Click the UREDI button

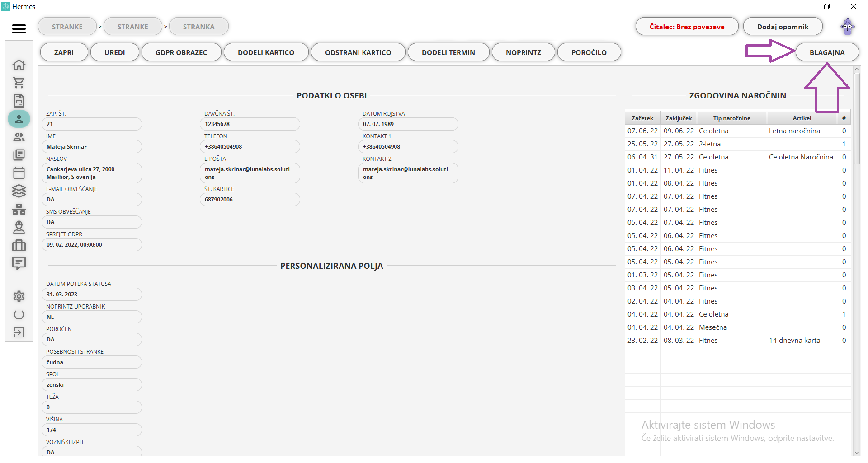click(x=115, y=52)
